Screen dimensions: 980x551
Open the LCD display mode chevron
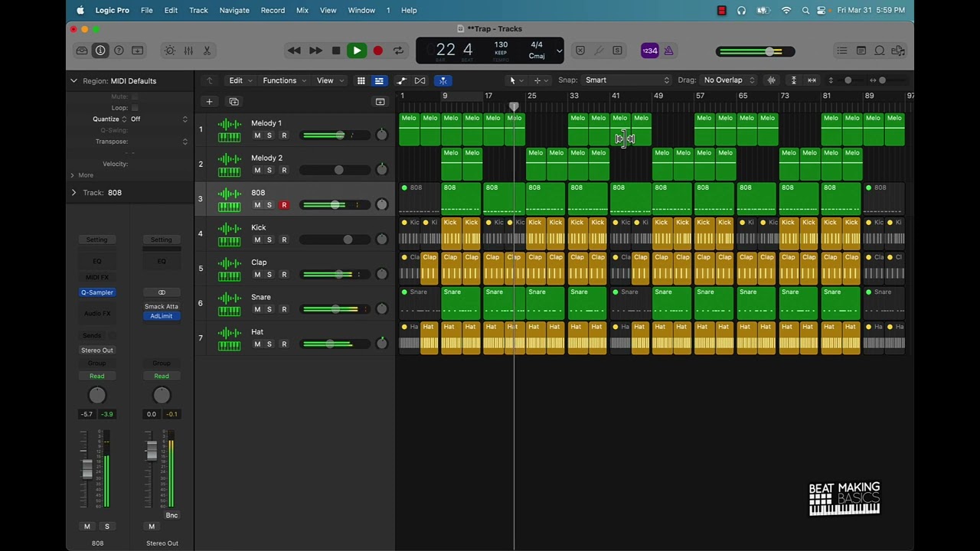coord(559,51)
